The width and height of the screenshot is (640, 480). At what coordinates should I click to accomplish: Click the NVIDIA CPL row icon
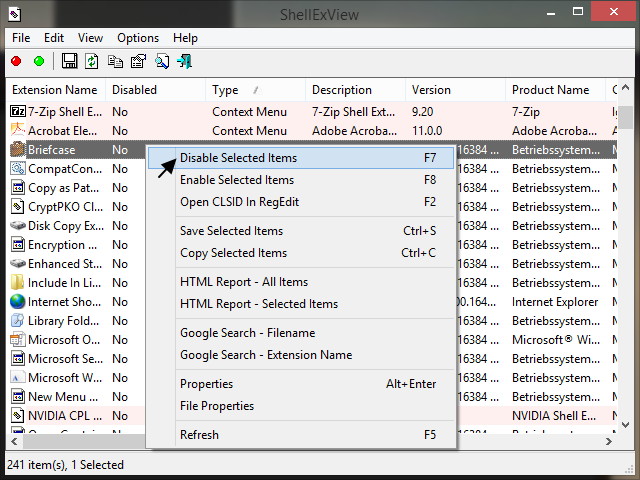tap(18, 416)
